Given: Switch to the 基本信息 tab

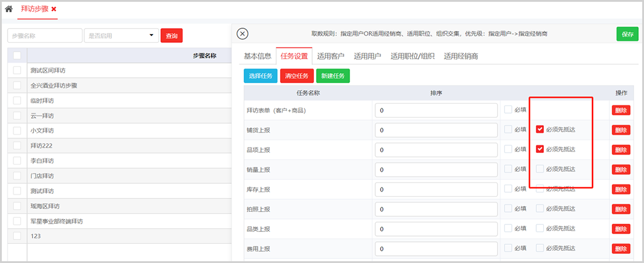Looking at the screenshot, I should (258, 56).
